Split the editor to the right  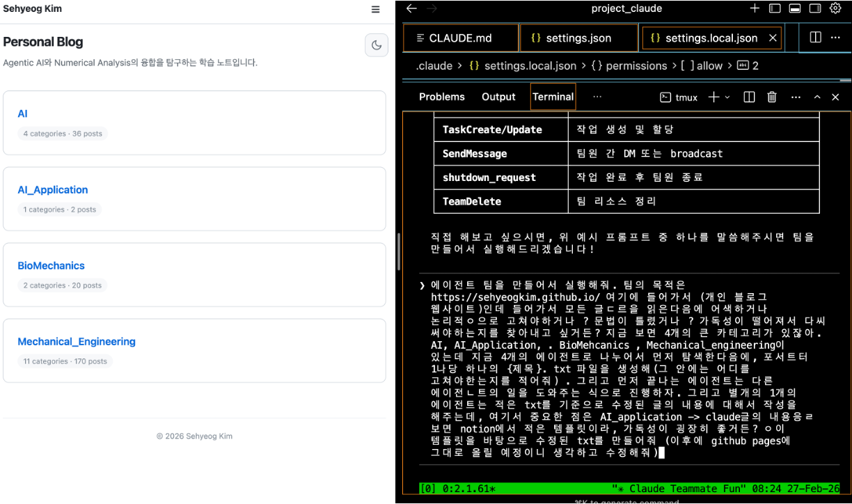point(815,38)
